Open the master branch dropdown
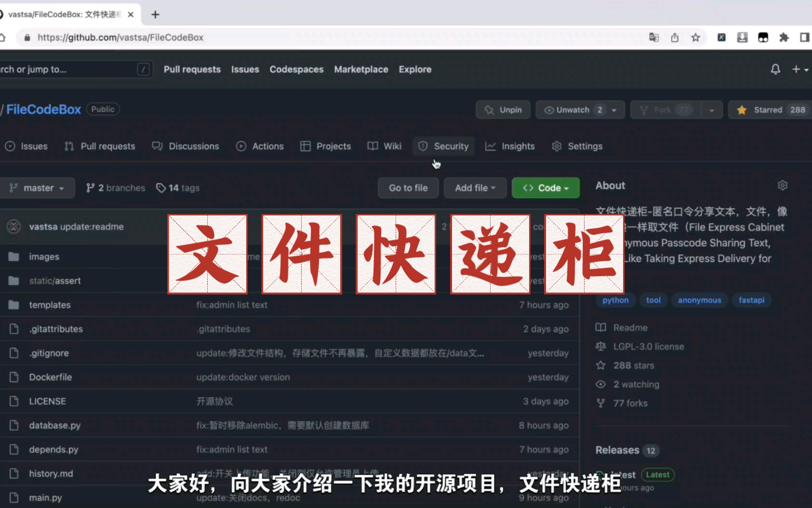Image resolution: width=812 pixels, height=508 pixels. pyautogui.click(x=38, y=188)
